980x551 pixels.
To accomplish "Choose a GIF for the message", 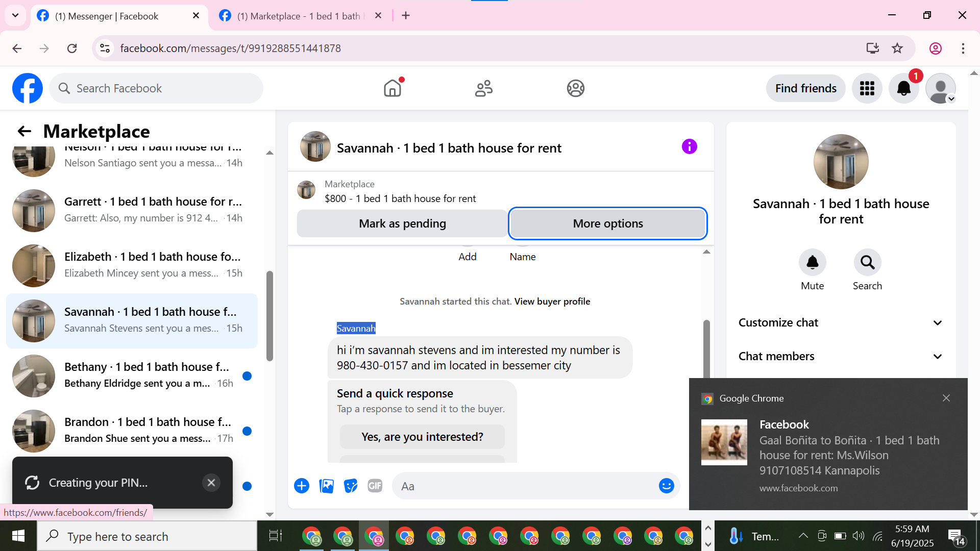I will pyautogui.click(x=375, y=486).
